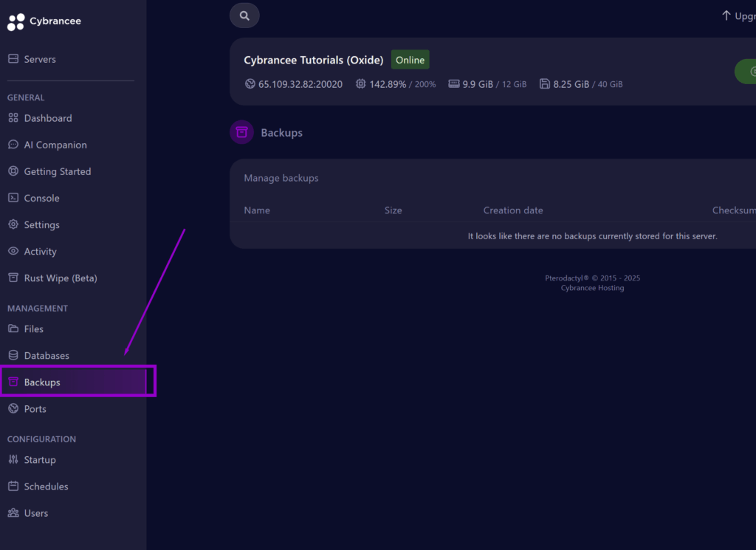Click the Files folder icon

(13, 329)
